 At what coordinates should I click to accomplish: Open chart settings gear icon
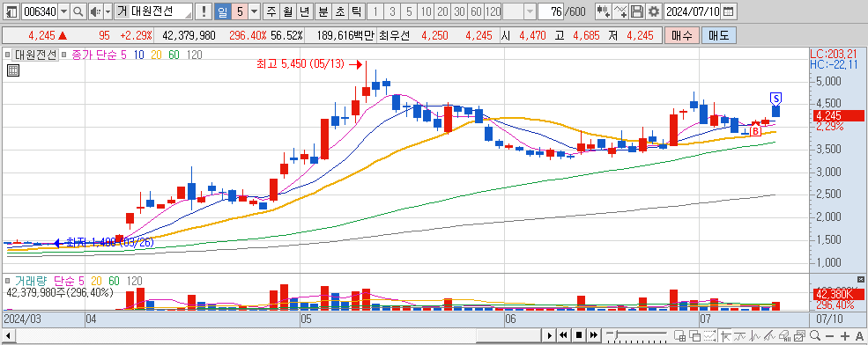654,11
